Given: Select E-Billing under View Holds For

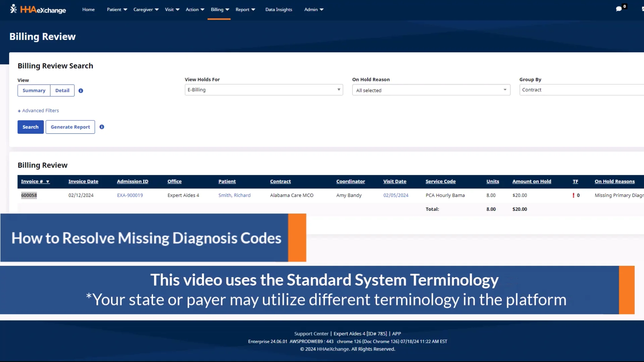Looking at the screenshot, I should [x=264, y=89].
